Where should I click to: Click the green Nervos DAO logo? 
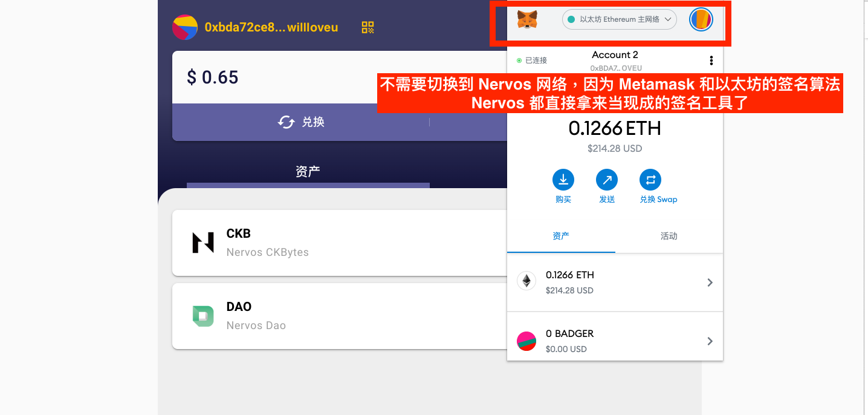[x=203, y=316]
